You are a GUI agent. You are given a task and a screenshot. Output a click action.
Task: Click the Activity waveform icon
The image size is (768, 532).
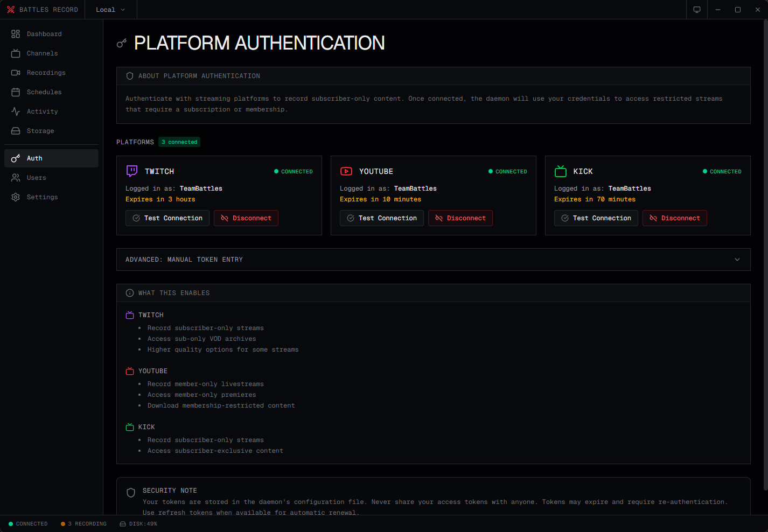(15, 111)
